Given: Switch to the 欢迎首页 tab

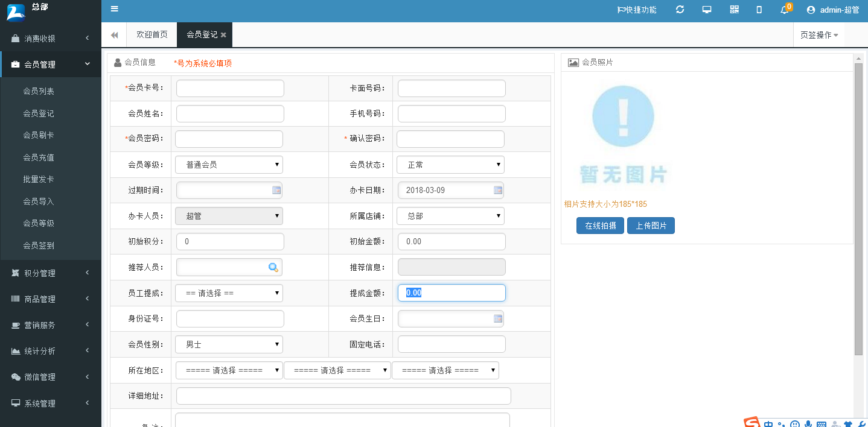Looking at the screenshot, I should [x=151, y=34].
